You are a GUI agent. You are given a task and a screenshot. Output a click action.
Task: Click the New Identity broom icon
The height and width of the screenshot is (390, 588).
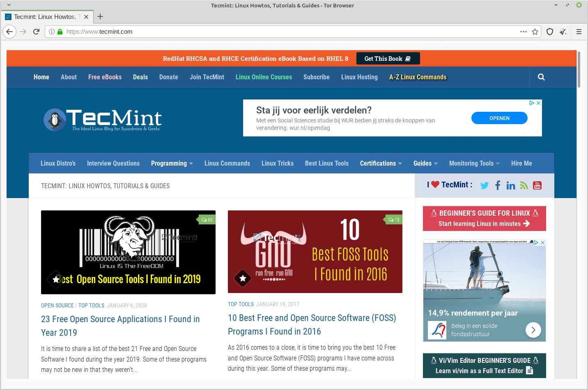point(563,32)
